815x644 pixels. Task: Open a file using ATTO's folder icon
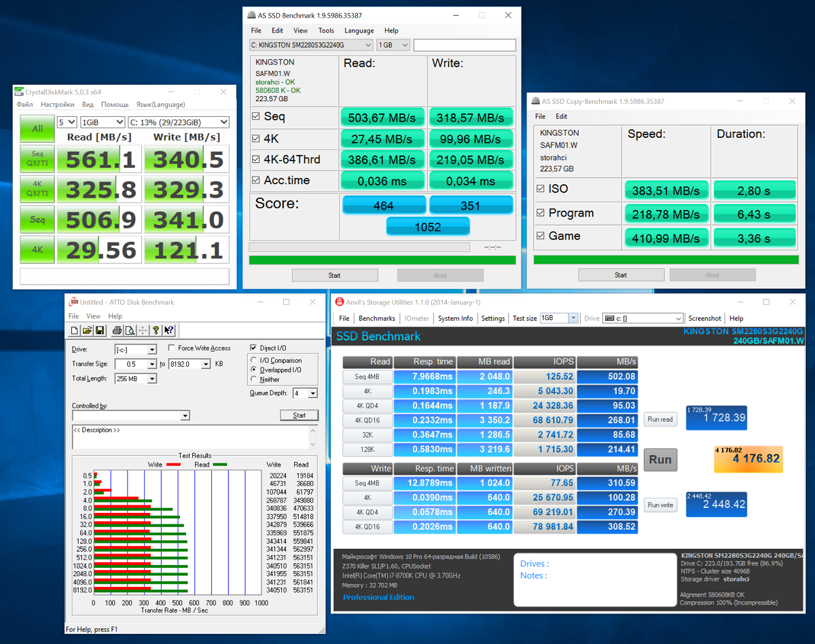pyautogui.click(x=86, y=330)
